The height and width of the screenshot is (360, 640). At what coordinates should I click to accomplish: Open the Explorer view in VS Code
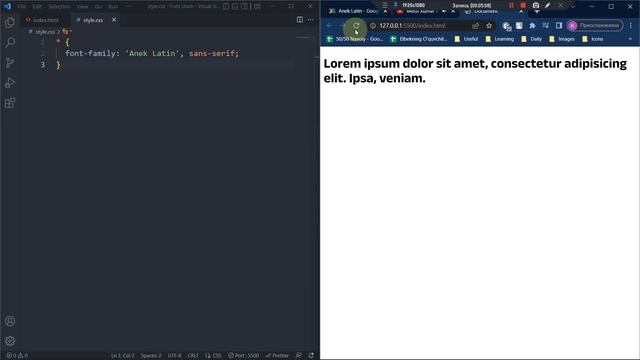coord(10,22)
